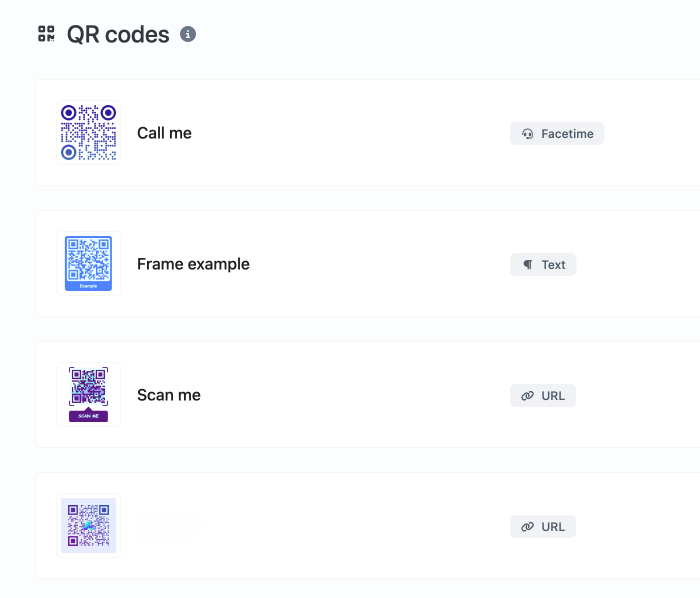Click the chain-link icon in Scan me's URL badge
Viewport: 700px width, 598px height.
[528, 396]
